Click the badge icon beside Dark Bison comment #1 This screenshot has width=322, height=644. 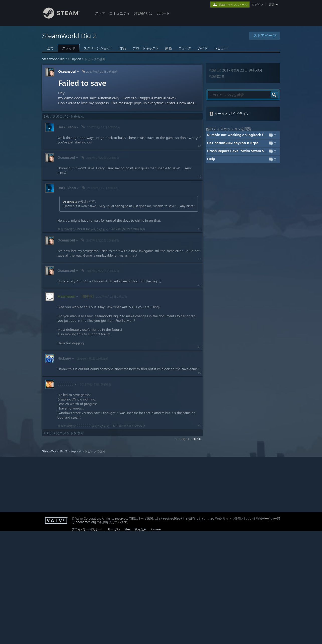83,127
